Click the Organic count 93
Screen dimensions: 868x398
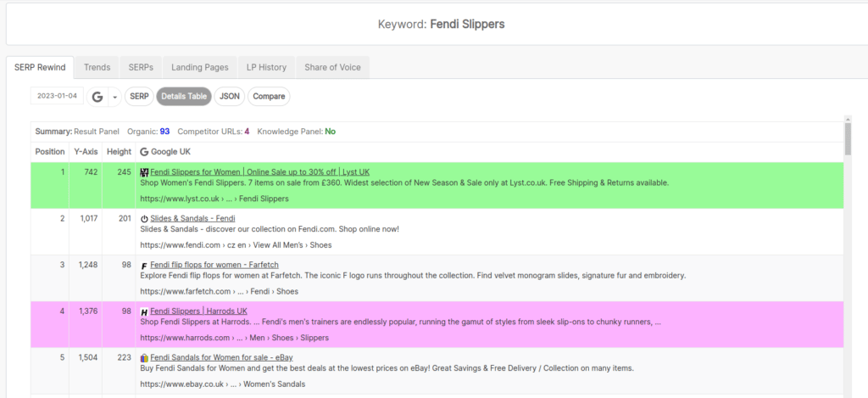165,132
